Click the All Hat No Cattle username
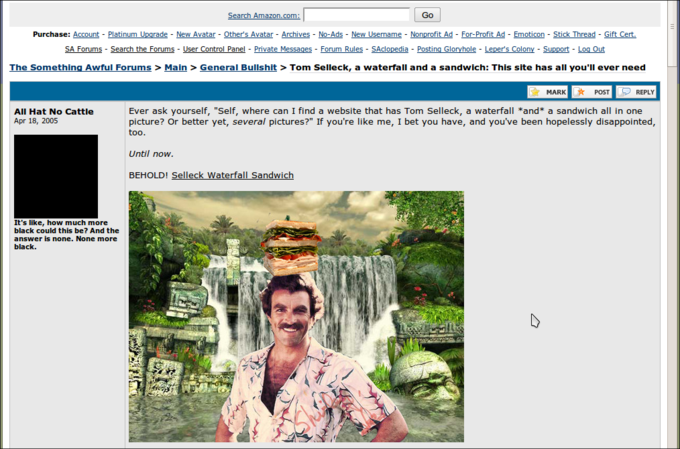This screenshot has width=680, height=449. [54, 111]
